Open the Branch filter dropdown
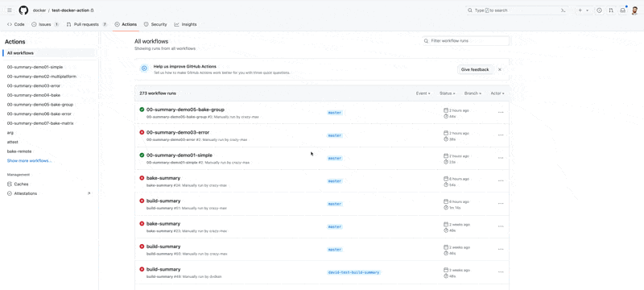Screen dimensions: 644x290 click(473, 93)
